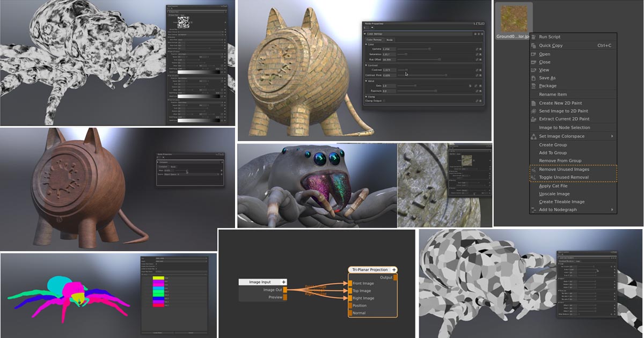The image size is (644, 338).
Task: Collapse the Color section in Color Remap
Action: [366, 45]
